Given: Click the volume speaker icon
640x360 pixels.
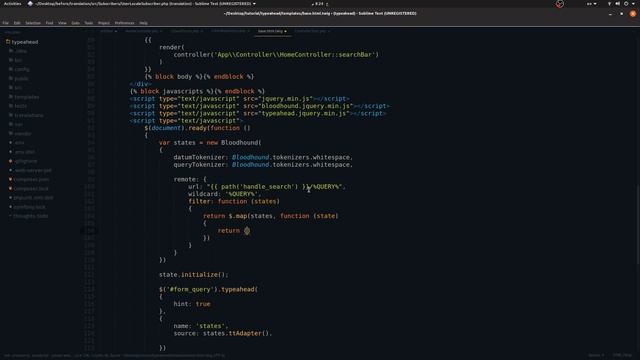Looking at the screenshot, I should click(x=618, y=3).
